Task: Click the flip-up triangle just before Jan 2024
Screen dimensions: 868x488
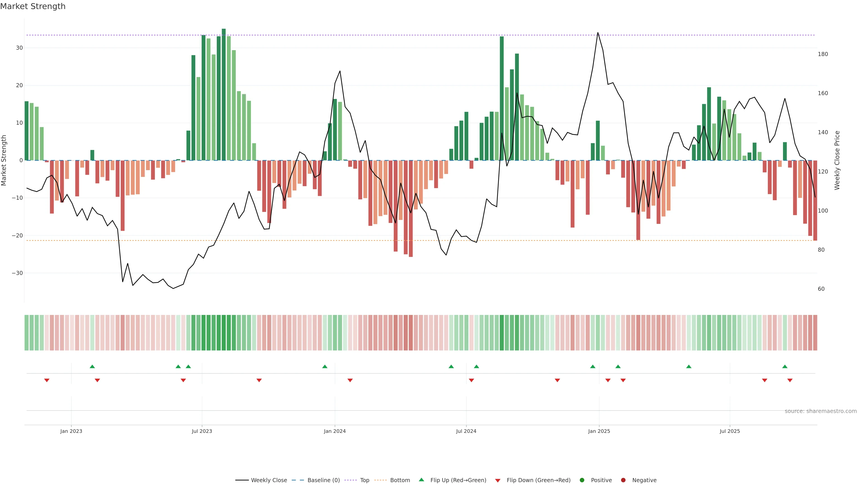Action: [x=325, y=366]
